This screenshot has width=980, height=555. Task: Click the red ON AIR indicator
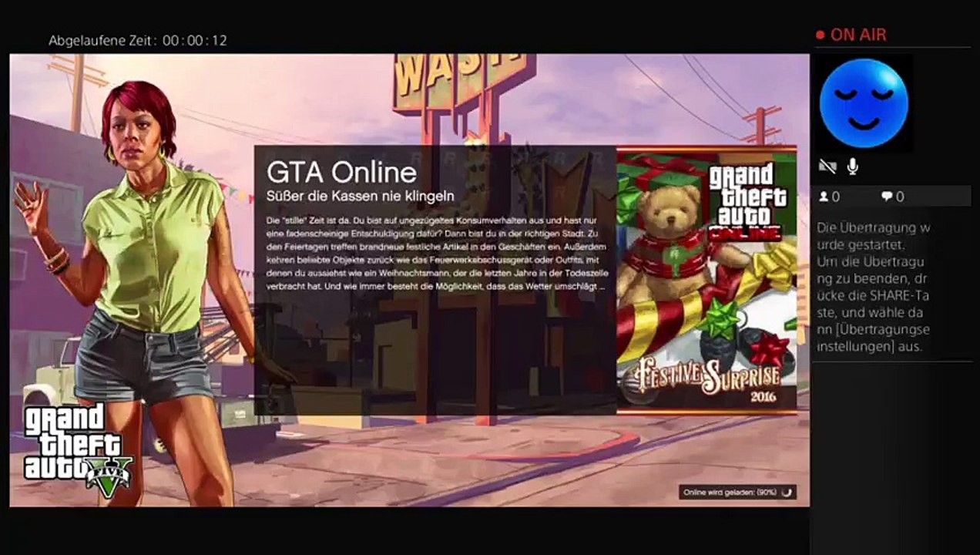(851, 35)
